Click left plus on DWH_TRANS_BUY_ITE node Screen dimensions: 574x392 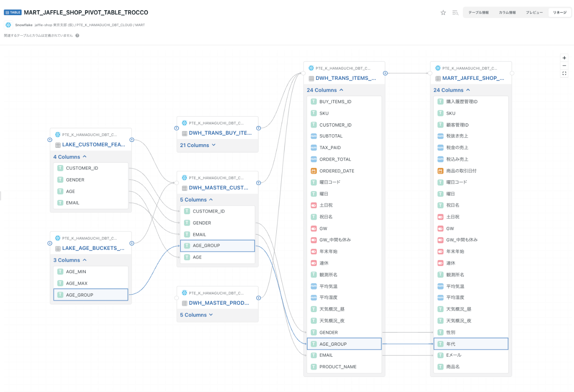(176, 128)
